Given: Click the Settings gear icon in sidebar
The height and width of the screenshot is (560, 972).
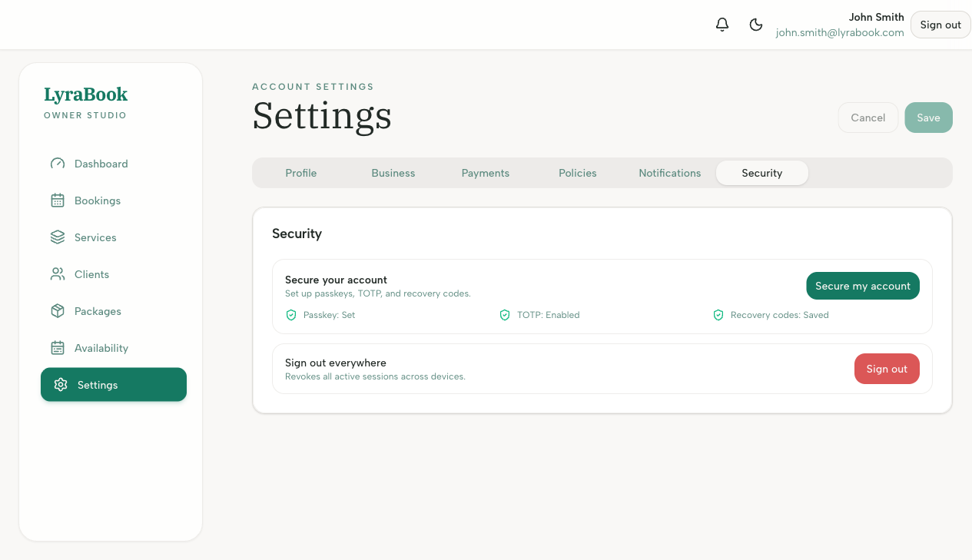Looking at the screenshot, I should coord(60,384).
